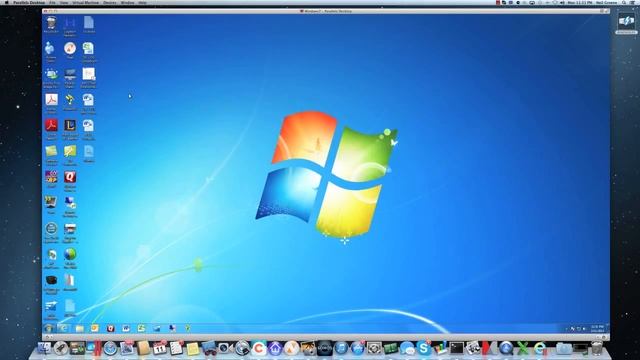Open the Window menu
Screen dimensions: 640x360
coord(127,2)
